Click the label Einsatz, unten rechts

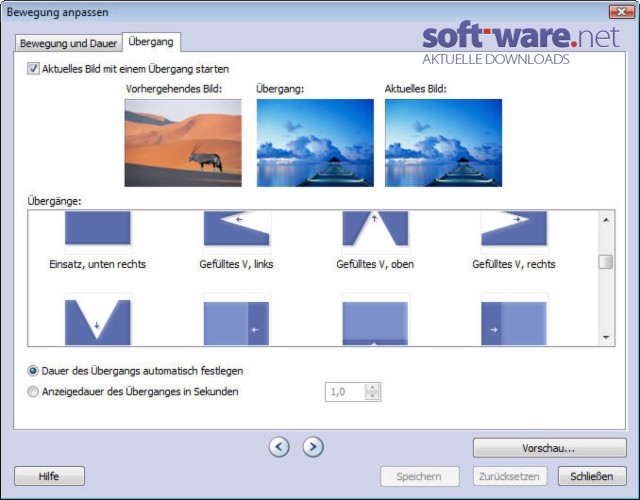pyautogui.click(x=98, y=264)
